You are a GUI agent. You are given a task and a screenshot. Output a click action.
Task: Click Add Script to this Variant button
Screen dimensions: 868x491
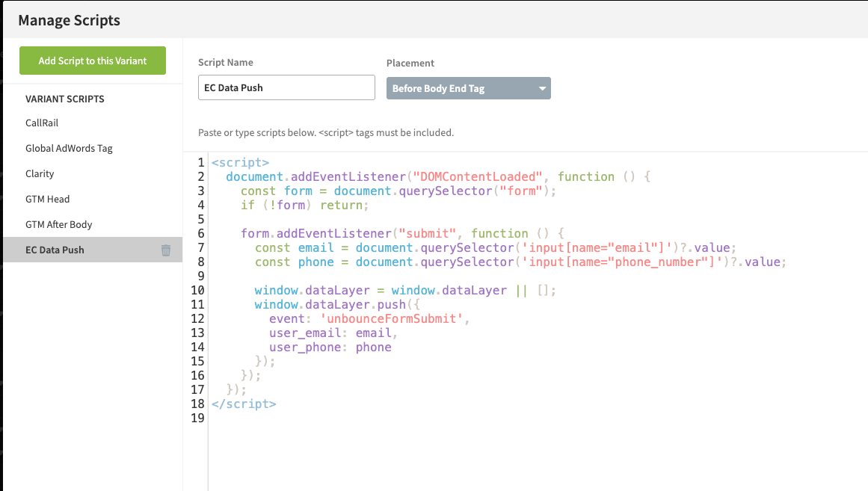[93, 61]
